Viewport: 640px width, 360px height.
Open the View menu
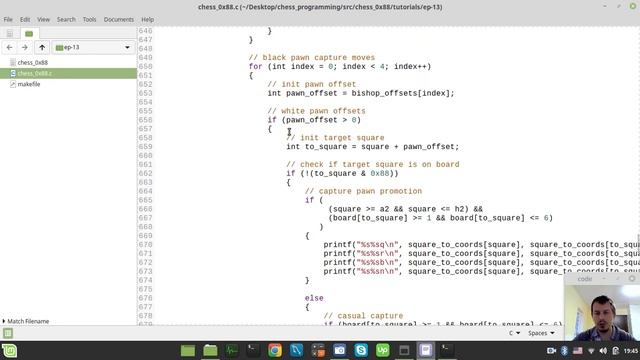pos(43,19)
